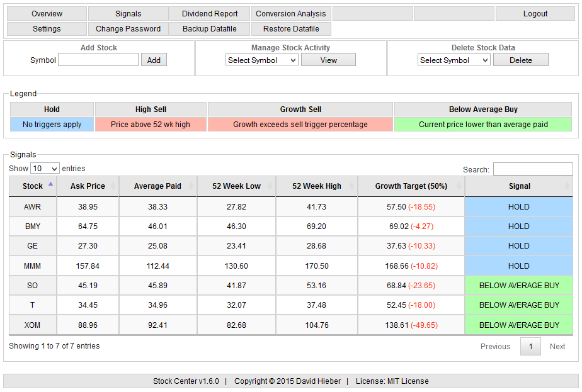Open the Select Symbol dropdown under Delete Stock Data

click(454, 60)
